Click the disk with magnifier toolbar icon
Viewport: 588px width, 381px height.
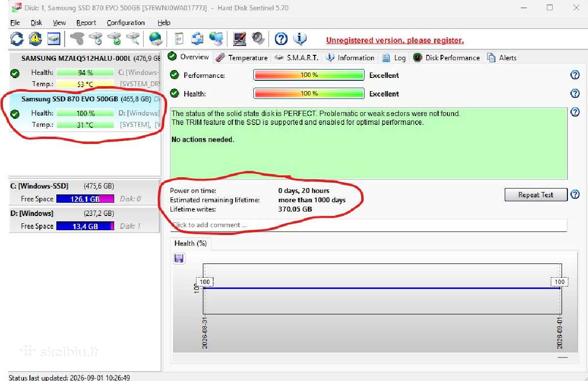coord(133,38)
